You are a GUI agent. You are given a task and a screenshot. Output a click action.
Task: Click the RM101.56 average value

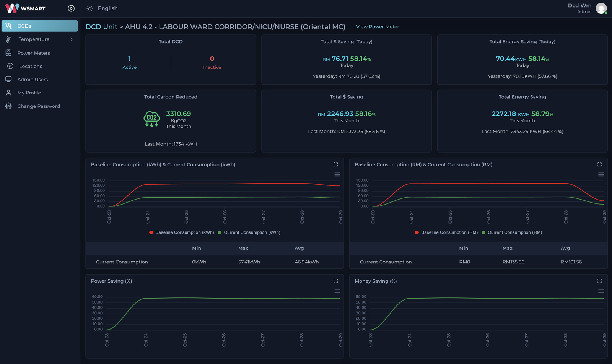point(571,262)
